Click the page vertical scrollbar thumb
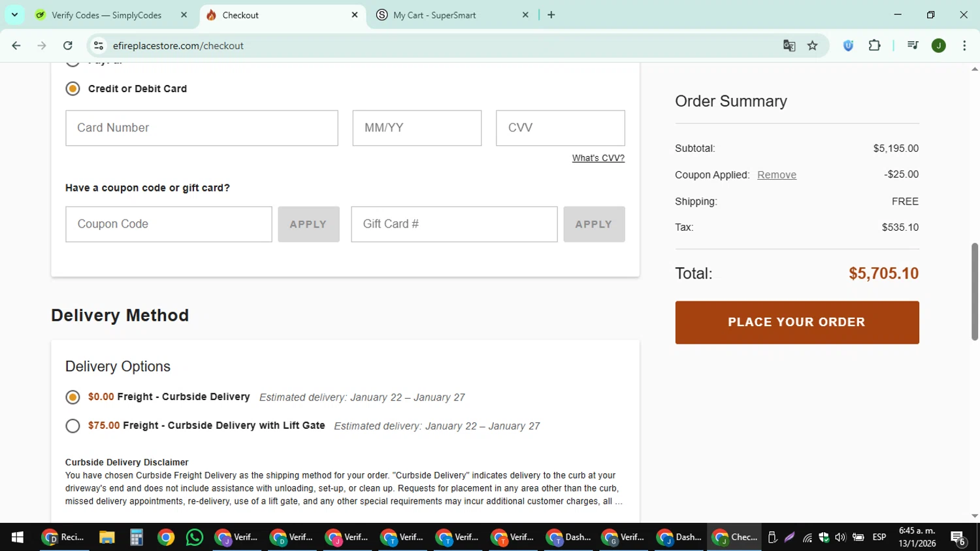Viewport: 980px width, 551px height. [x=975, y=291]
